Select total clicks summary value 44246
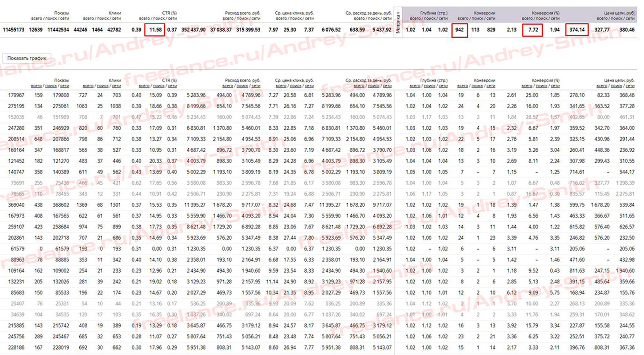The image size is (644, 355). pyautogui.click(x=81, y=30)
